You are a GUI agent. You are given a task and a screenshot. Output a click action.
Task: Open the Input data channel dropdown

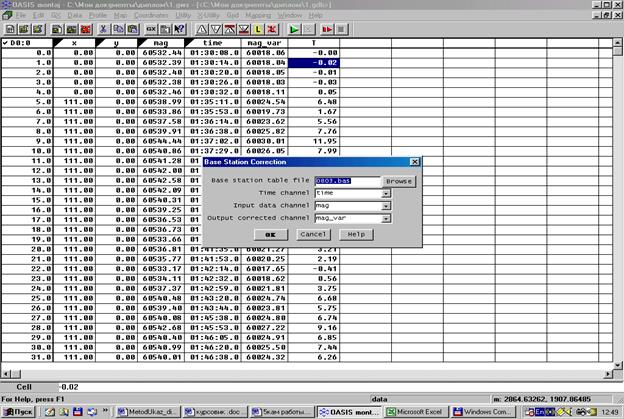[x=386, y=205]
